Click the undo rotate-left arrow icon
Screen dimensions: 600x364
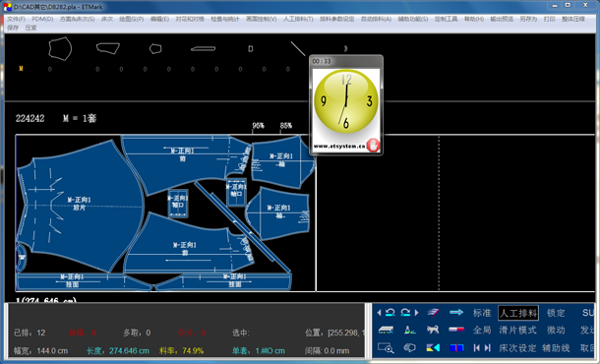(390, 312)
